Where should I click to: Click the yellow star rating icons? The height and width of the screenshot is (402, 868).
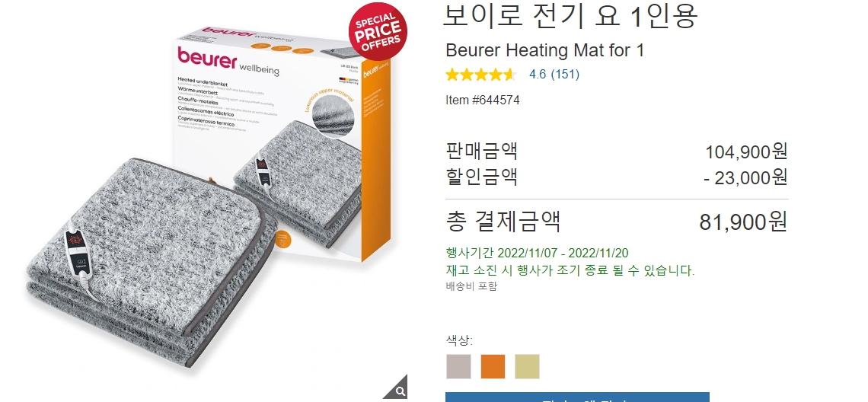(x=480, y=74)
